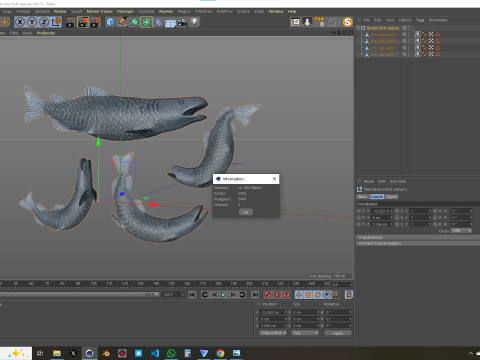Click texture tag on first fish statue
480x360 pixels.
[x=417, y=34]
